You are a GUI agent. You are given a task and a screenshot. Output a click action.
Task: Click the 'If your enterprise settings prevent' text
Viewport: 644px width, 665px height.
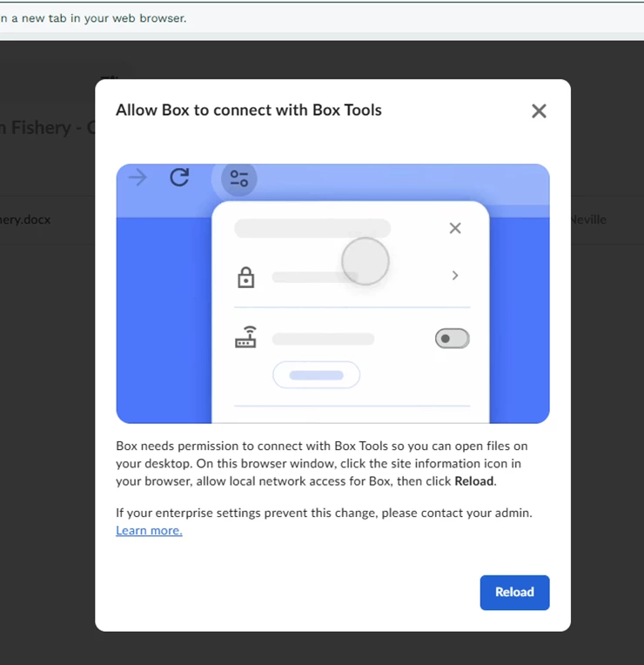coord(324,513)
